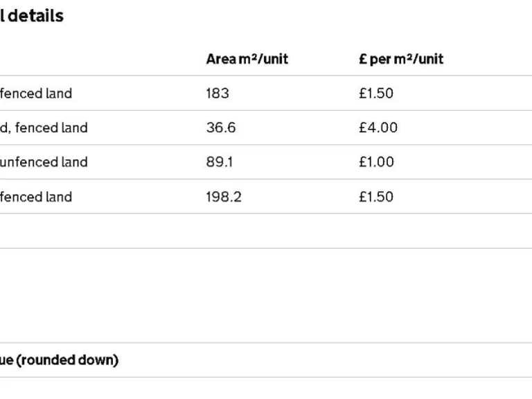
Task: Click 'fenced land' label in the 198.2 row
Action: (x=36, y=197)
